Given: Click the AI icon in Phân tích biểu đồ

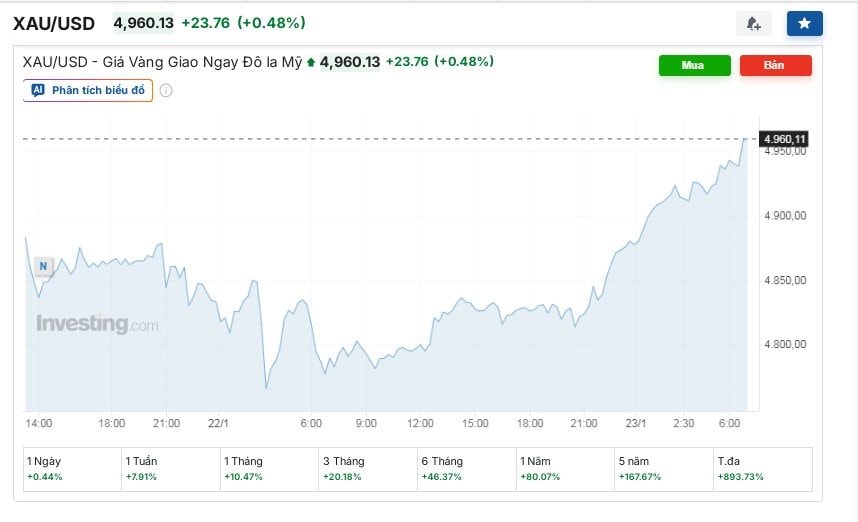Looking at the screenshot, I should point(38,90).
